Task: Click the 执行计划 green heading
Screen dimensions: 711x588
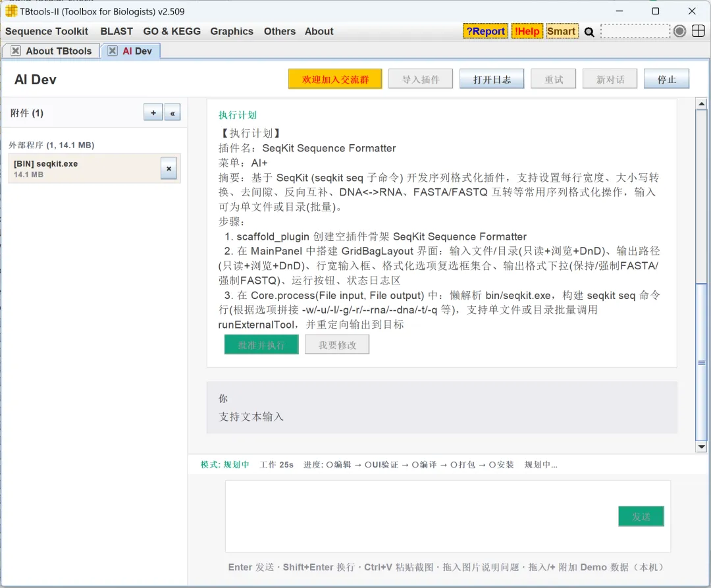Action: pos(238,115)
